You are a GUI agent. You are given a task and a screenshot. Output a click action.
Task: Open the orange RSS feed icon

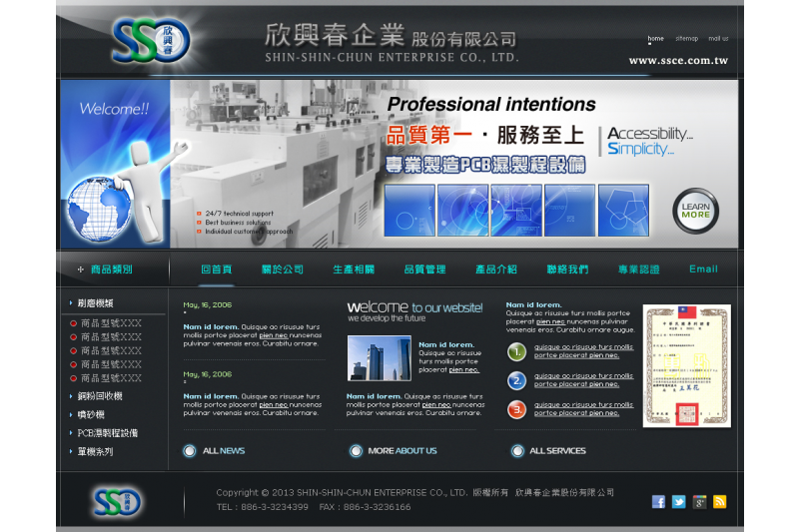(719, 502)
